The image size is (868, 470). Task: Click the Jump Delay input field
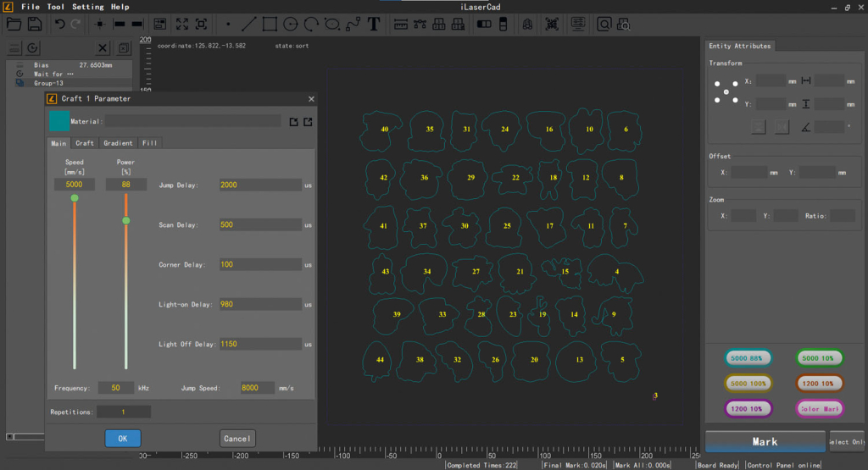click(260, 185)
